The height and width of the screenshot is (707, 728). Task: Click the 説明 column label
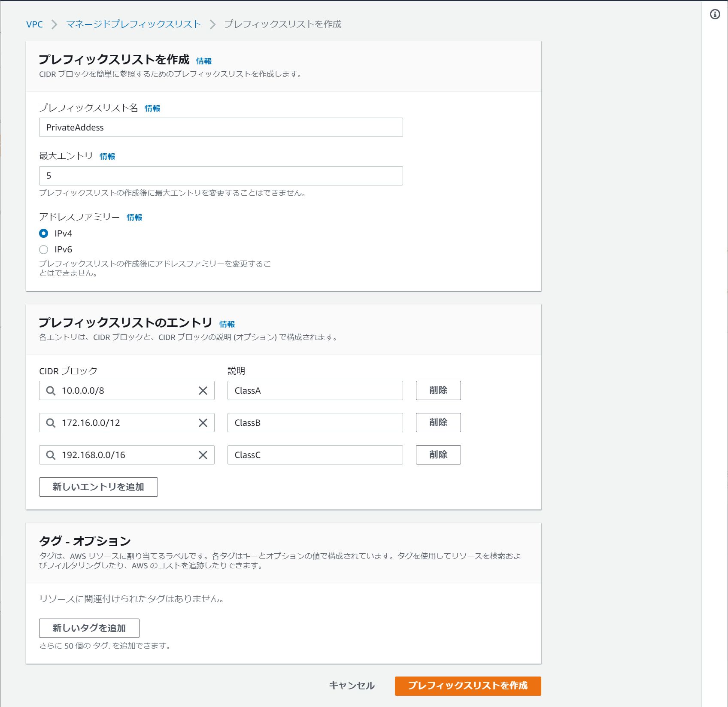click(237, 371)
